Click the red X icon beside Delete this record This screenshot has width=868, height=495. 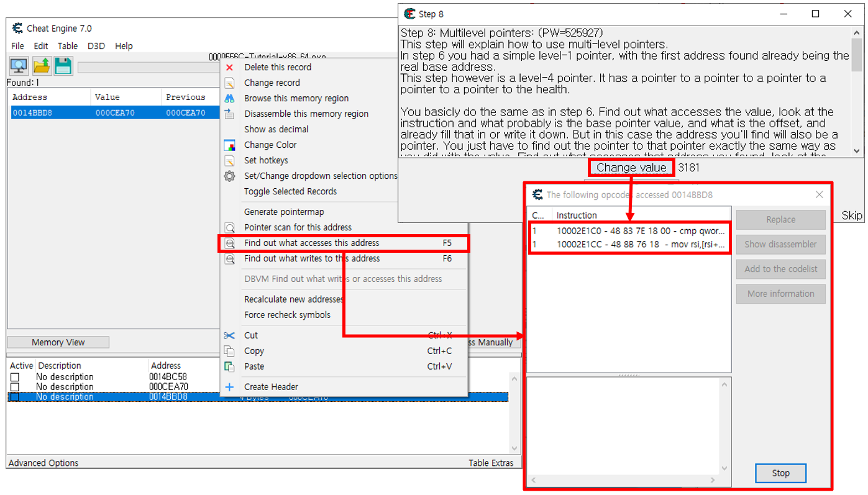pos(229,68)
